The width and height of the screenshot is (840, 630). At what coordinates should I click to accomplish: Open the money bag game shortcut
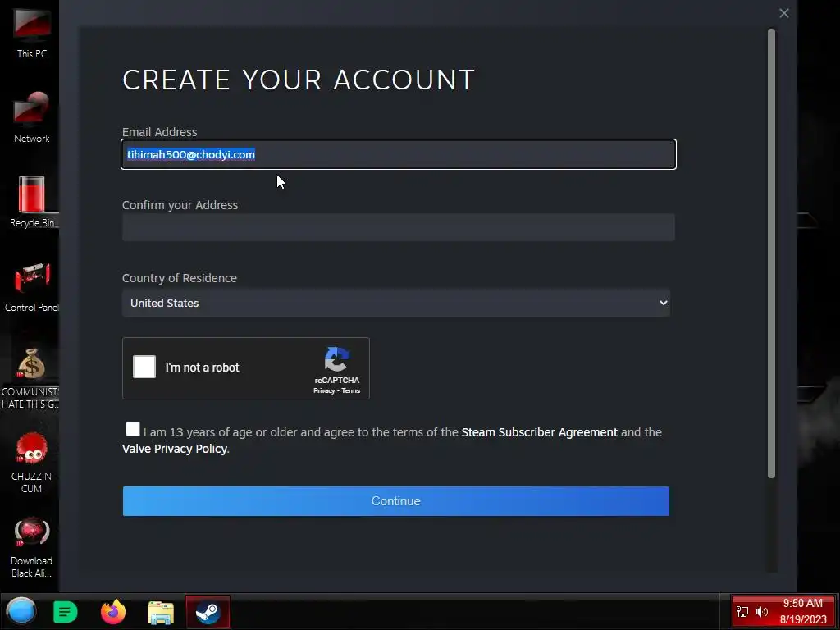coord(30,378)
